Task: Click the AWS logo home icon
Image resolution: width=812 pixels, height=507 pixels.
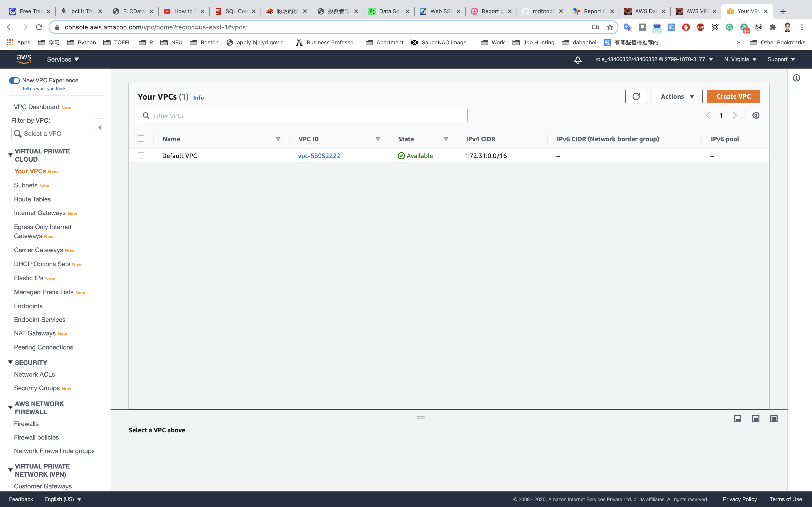Action: (x=24, y=59)
